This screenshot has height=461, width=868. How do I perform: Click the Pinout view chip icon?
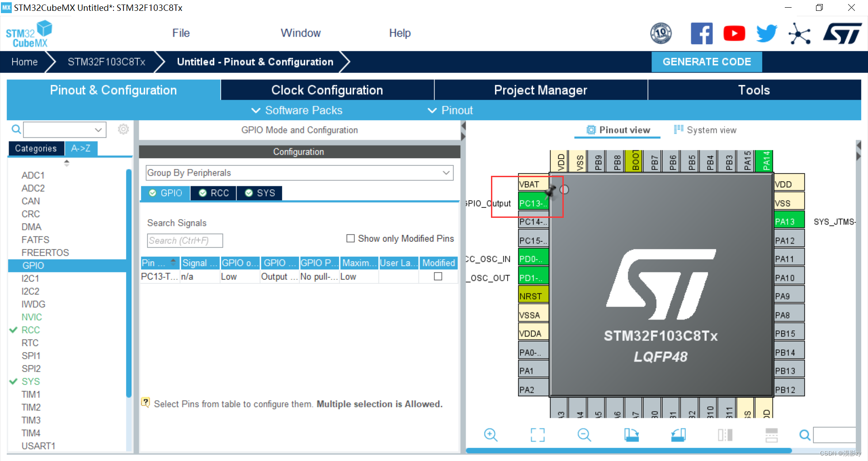pos(591,130)
